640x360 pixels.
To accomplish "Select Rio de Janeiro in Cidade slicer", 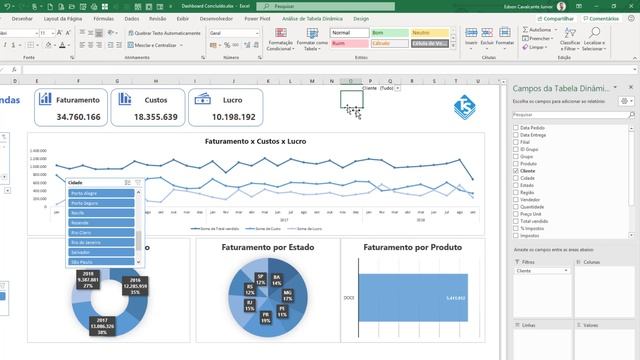I will pyautogui.click(x=101, y=242).
